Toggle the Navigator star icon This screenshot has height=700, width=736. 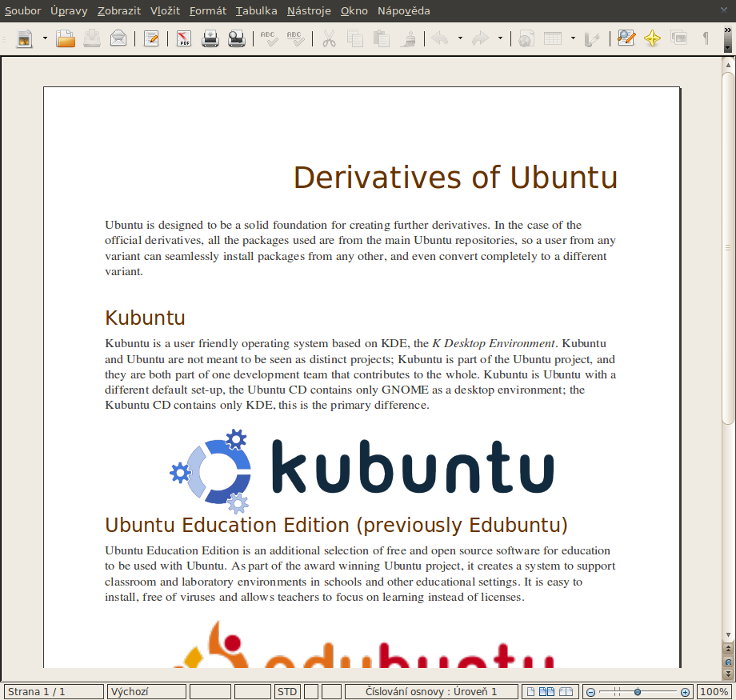click(653, 38)
